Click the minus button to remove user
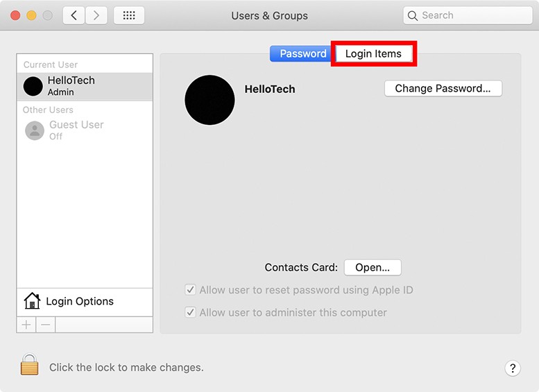Viewport: 539px width, 392px height. [x=46, y=325]
